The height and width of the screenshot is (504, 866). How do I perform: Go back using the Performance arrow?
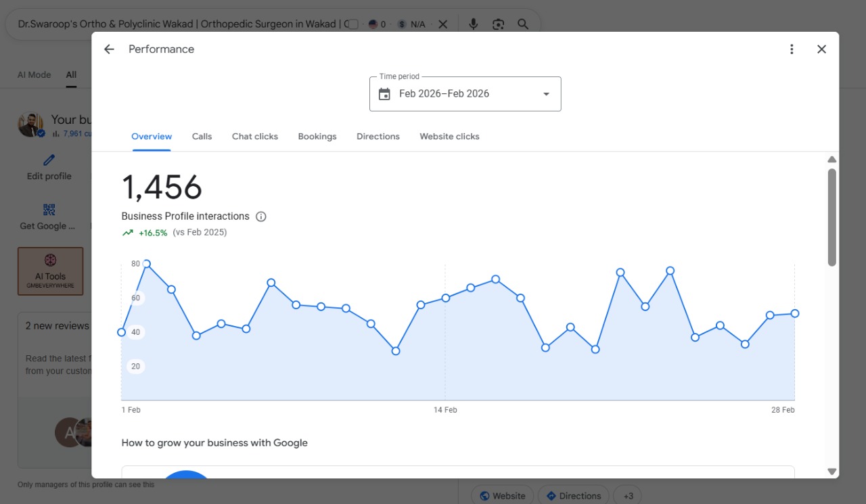click(109, 49)
